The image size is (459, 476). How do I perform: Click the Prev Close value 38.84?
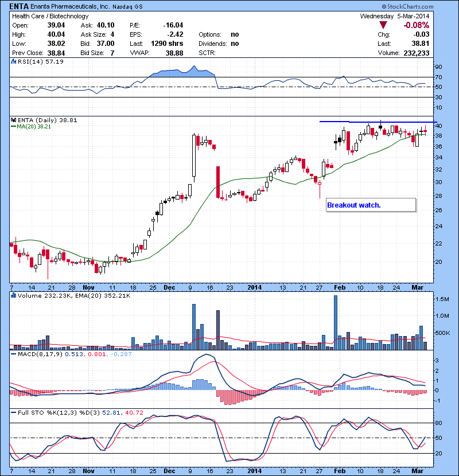pos(56,53)
